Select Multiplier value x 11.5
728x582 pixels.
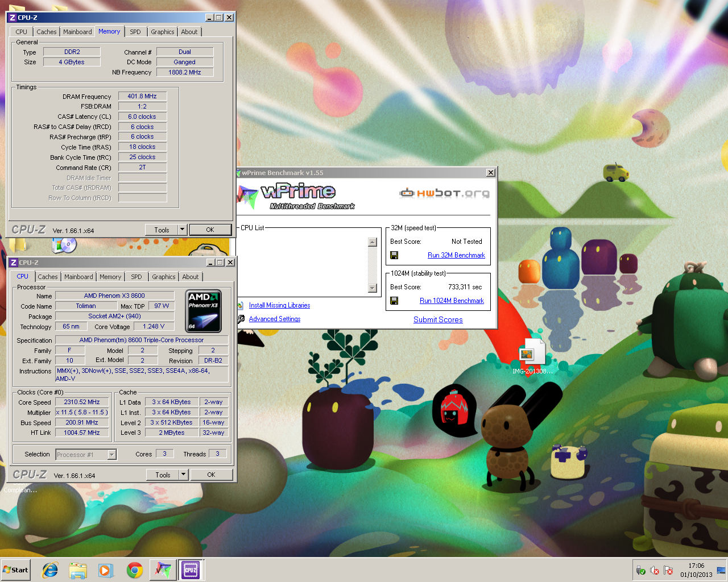coord(82,412)
